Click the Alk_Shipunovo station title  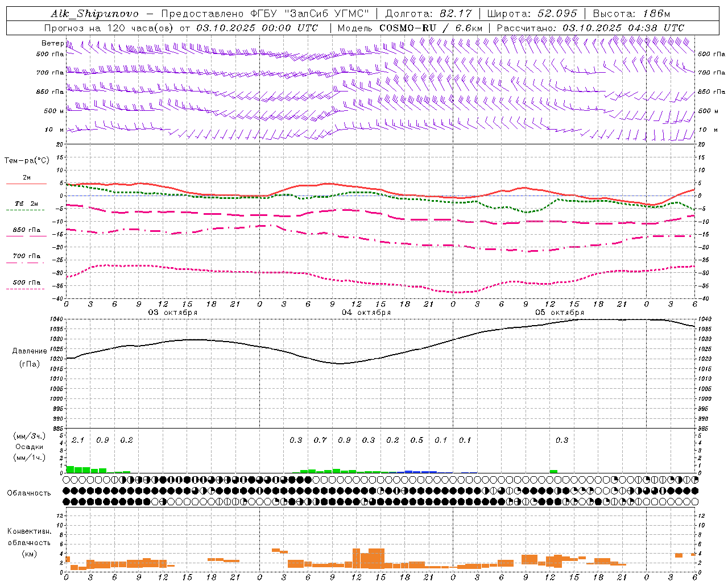click(x=94, y=14)
